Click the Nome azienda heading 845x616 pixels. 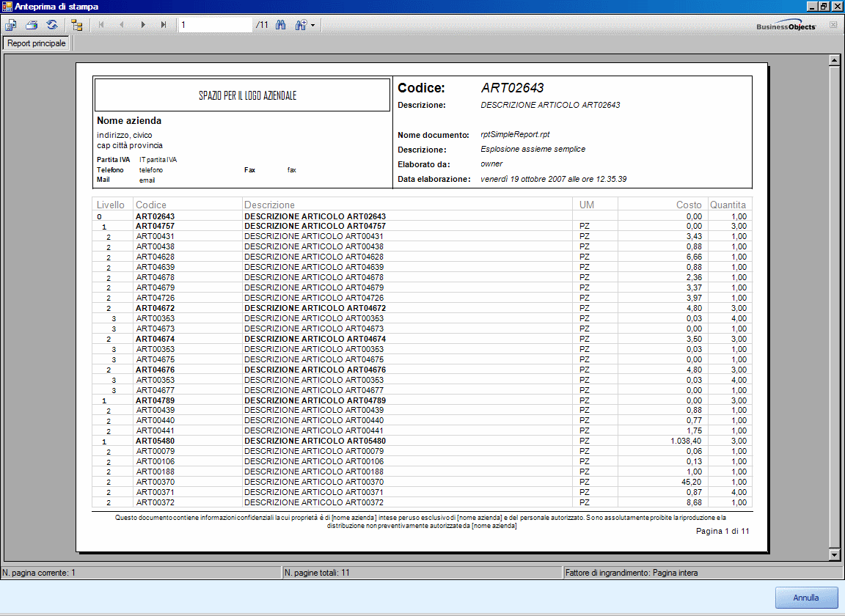coord(129,121)
